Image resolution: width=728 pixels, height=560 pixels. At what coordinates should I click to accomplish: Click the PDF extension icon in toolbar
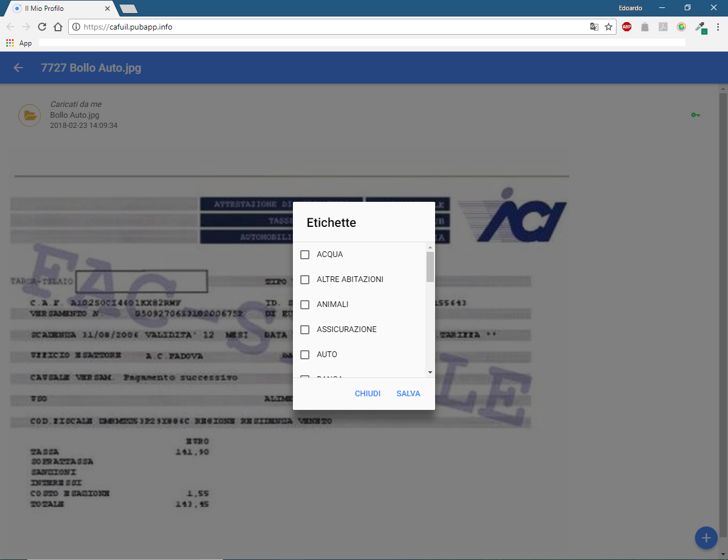click(663, 27)
